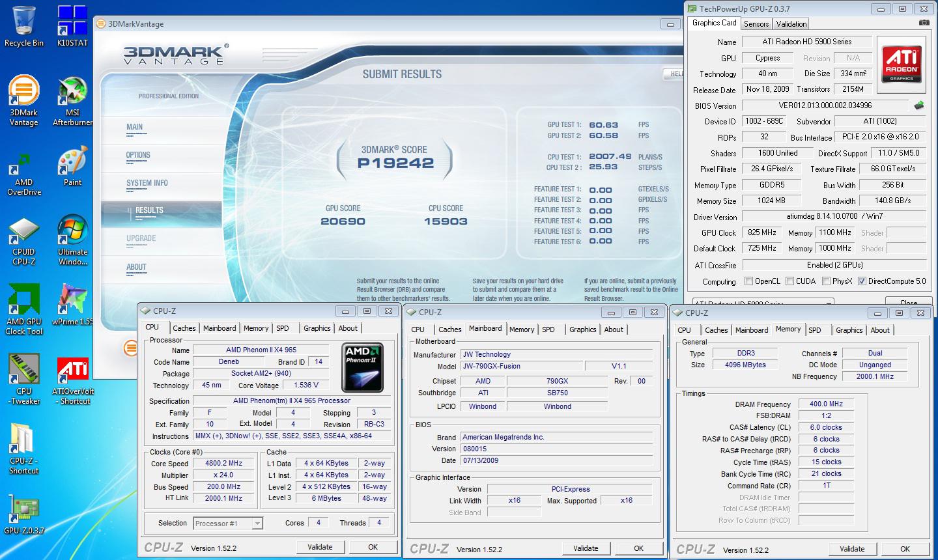Click OK in the CPU-Z Mainboard window

(638, 548)
